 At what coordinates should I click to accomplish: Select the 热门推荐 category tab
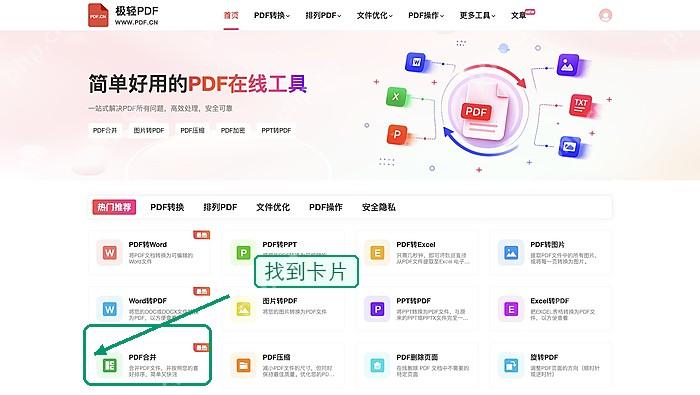[114, 207]
